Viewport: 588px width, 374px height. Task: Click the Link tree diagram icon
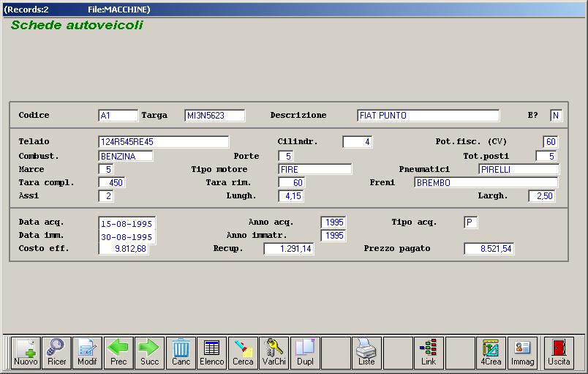429,353
